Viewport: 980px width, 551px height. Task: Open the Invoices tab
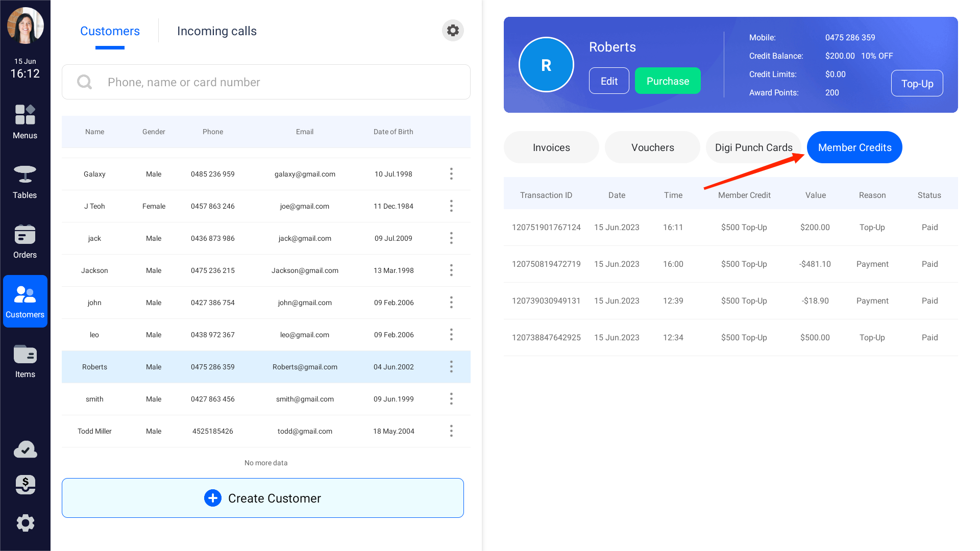(x=551, y=147)
